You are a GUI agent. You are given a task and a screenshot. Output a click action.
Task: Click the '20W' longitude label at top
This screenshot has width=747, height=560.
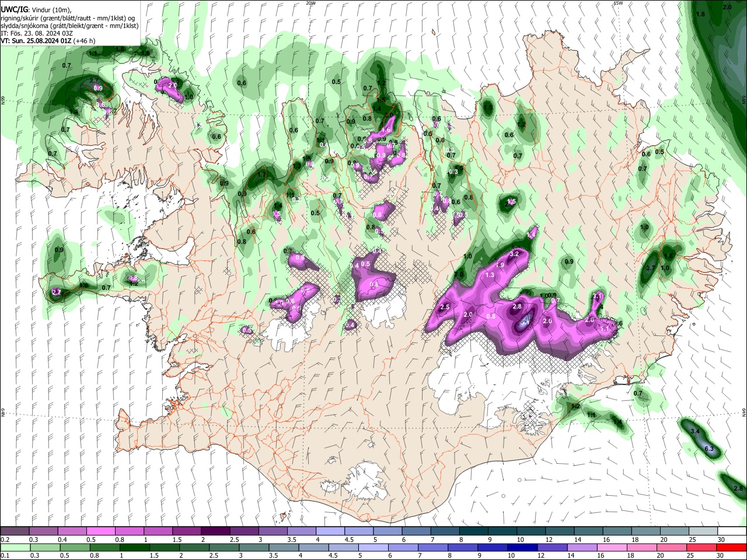310,3
